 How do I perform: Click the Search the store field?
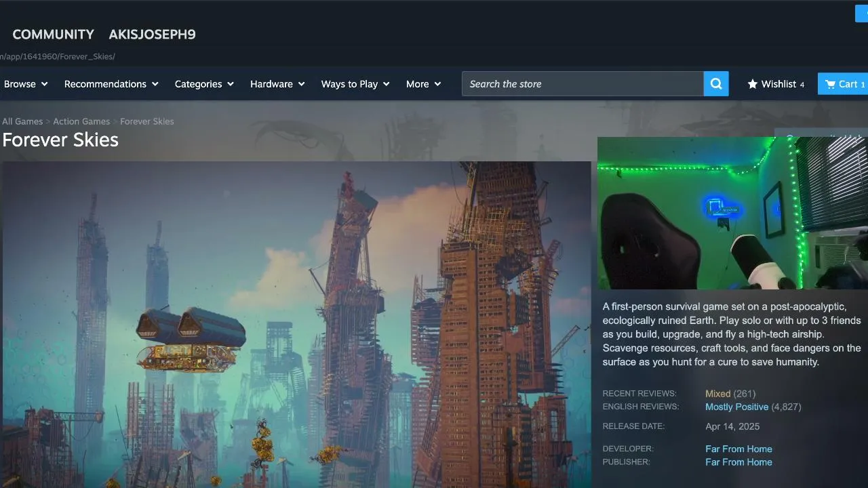pos(583,84)
